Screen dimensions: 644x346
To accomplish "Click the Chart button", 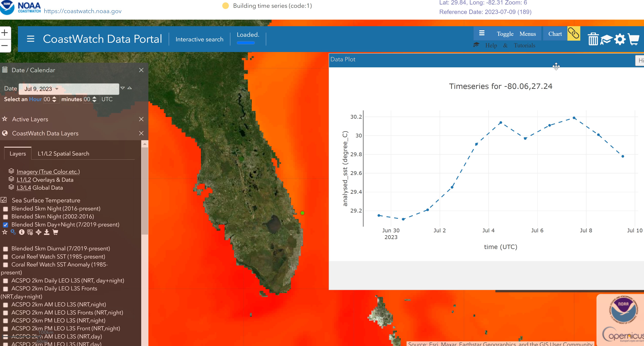I will click(x=555, y=34).
